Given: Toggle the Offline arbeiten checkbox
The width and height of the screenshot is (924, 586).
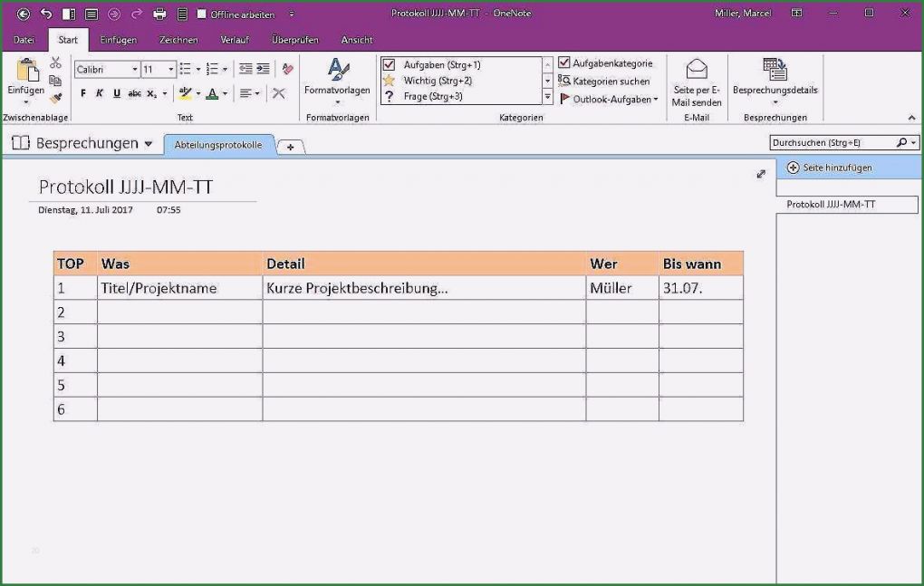Looking at the screenshot, I should coord(202,14).
